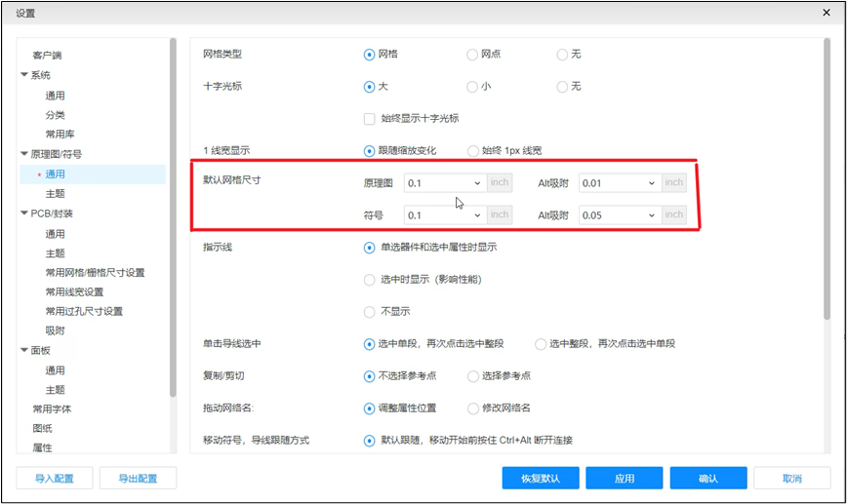Open 常用网格/栅格尺寸设置 page
847x504 pixels.
[95, 273]
